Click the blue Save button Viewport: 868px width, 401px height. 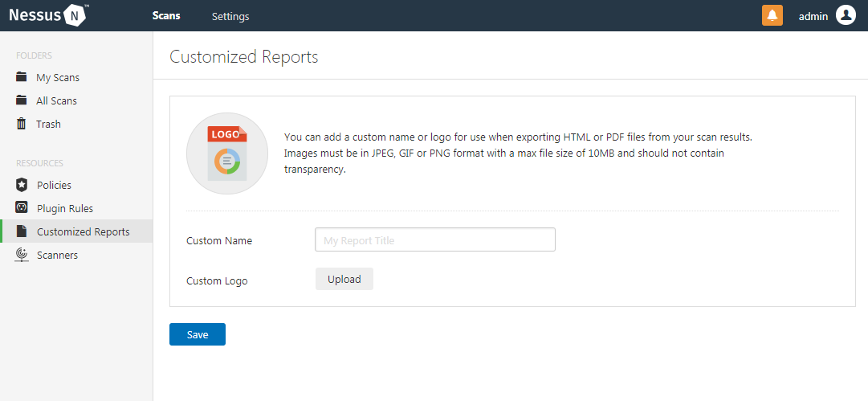198,334
